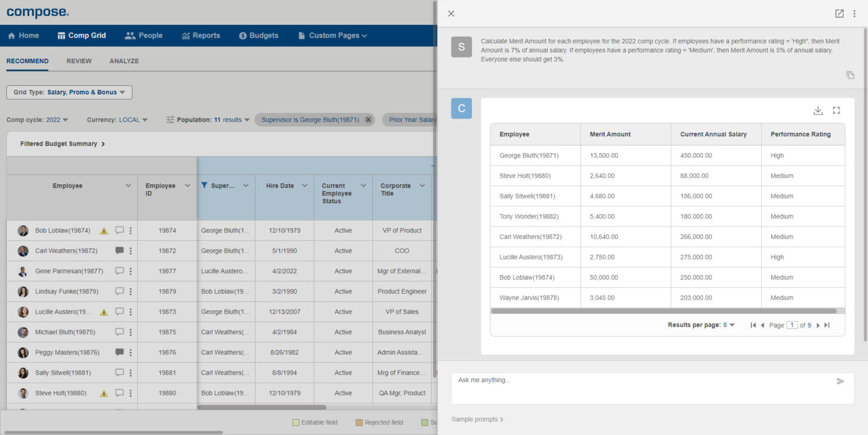Toggle the filter on the Supervisor column

point(204,185)
